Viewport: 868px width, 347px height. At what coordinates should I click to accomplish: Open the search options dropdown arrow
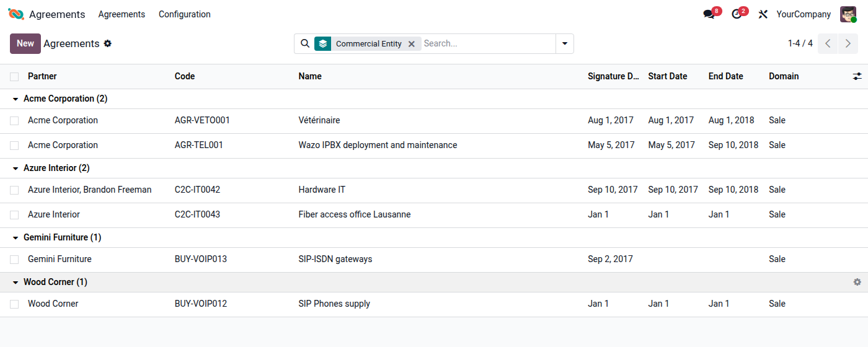[x=565, y=43]
